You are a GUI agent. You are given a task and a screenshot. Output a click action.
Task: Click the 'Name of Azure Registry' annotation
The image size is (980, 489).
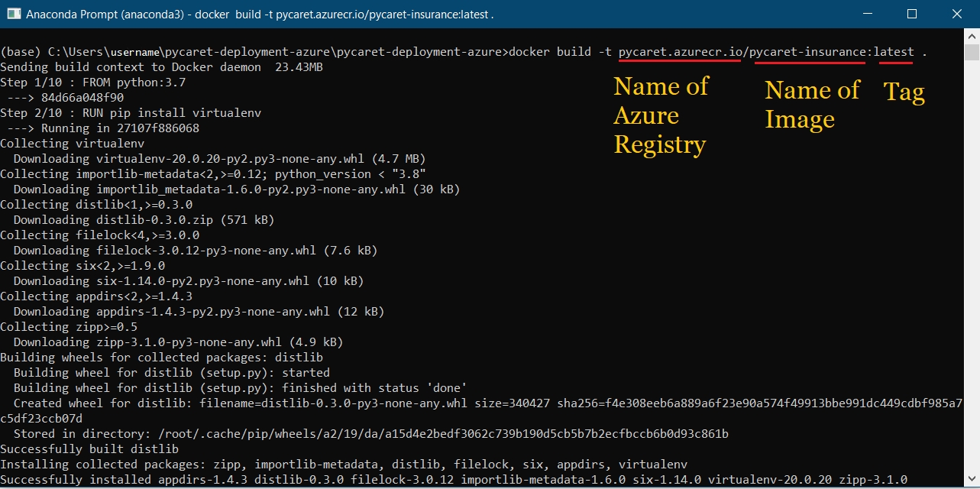[x=661, y=115]
